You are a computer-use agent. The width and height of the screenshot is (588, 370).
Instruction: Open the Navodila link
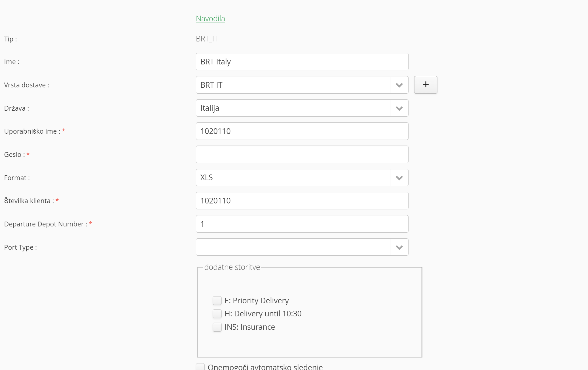pos(210,18)
